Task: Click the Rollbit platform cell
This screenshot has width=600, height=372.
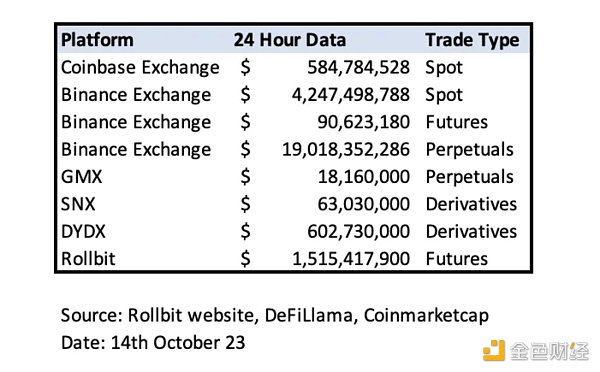Action: click(88, 259)
